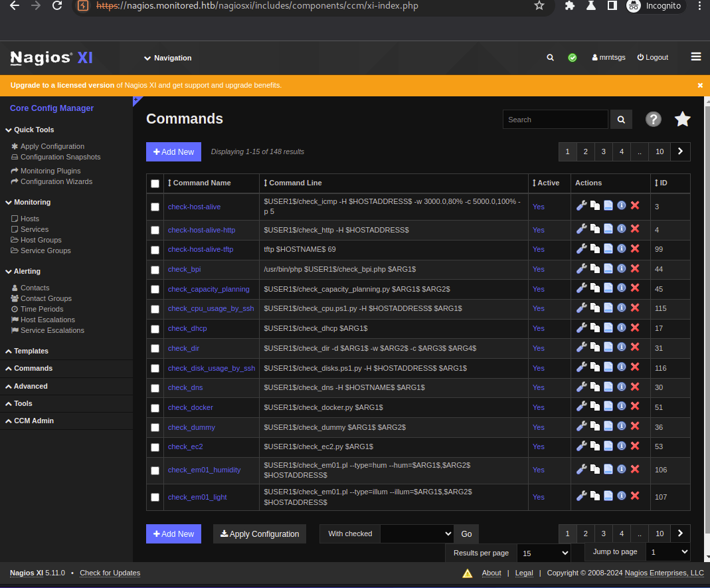The width and height of the screenshot is (710, 588).
Task: Check the select-all checkbox in table header
Action: pyautogui.click(x=155, y=183)
